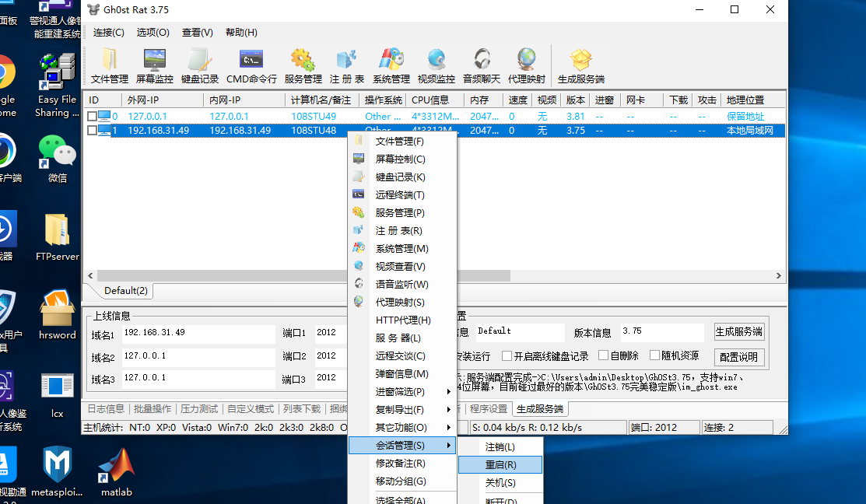Viewport: 866px width, 504px height.
Task: Open the 选项(O) menu
Action: point(153,33)
